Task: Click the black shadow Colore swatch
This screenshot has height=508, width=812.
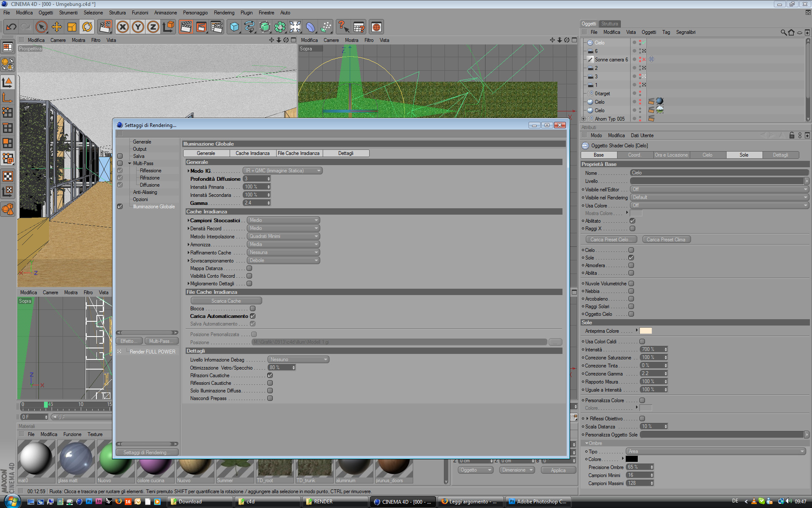Action: coord(632,459)
